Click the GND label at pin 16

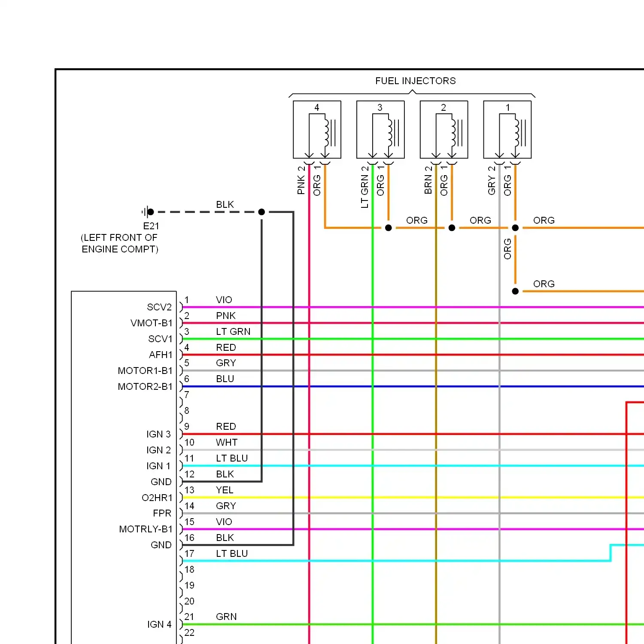(161, 545)
